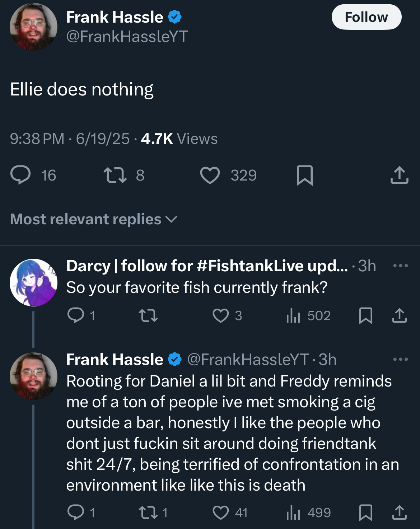
Task: Open @FrankHassleYT handle in header
Action: 127,36
